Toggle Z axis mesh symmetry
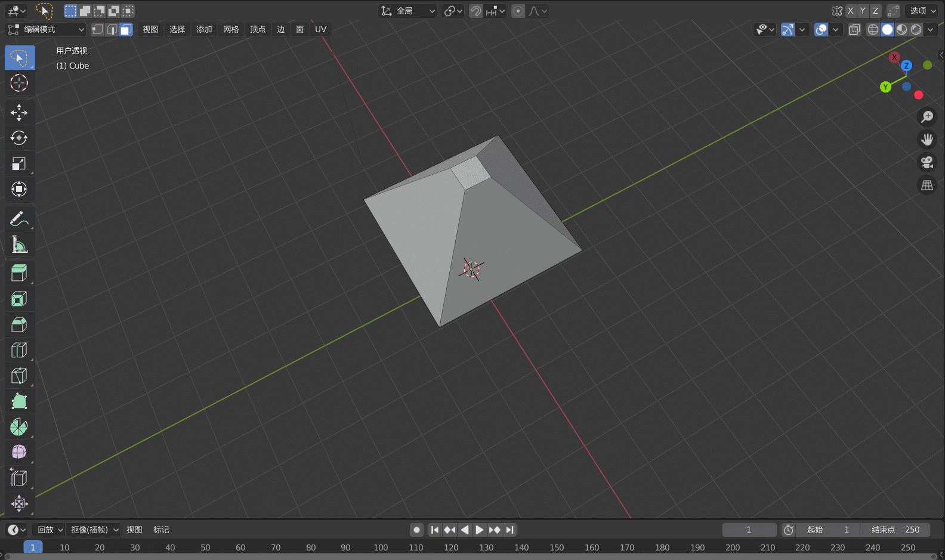This screenshot has height=560, width=945. click(x=875, y=11)
